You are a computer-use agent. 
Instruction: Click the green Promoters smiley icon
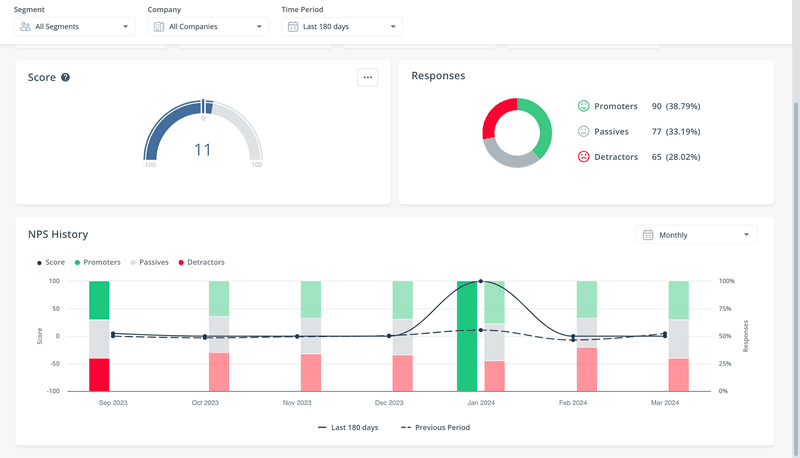pyautogui.click(x=583, y=106)
